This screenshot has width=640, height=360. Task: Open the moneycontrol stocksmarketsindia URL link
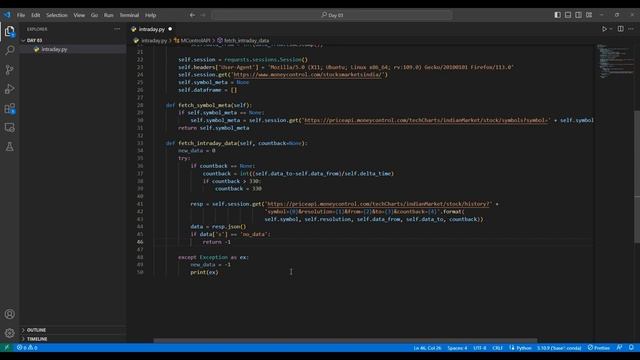(308, 75)
